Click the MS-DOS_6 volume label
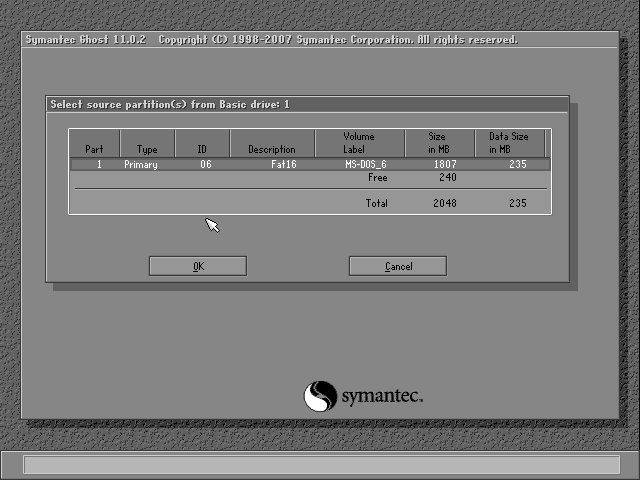 click(366, 164)
